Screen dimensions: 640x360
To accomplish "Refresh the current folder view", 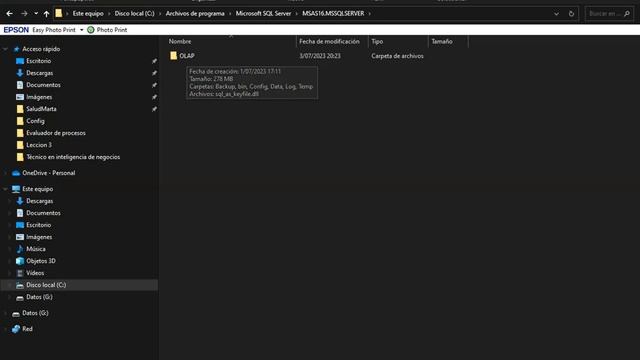I will click(x=571, y=14).
